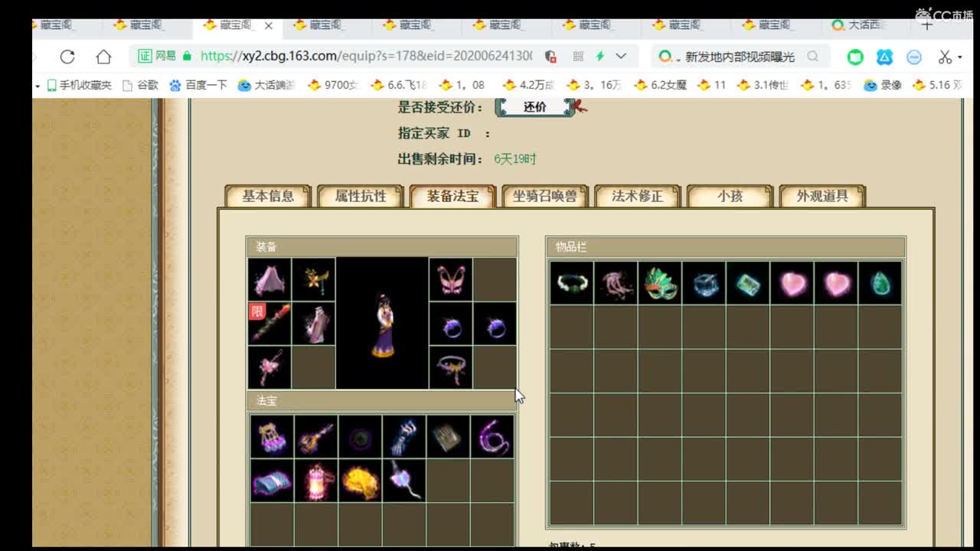
Task: Select the 装备法宝 tab
Action: coord(452,197)
